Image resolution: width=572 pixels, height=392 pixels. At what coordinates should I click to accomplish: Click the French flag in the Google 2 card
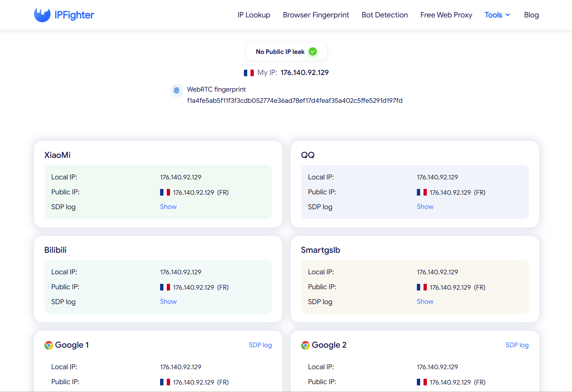pos(422,382)
